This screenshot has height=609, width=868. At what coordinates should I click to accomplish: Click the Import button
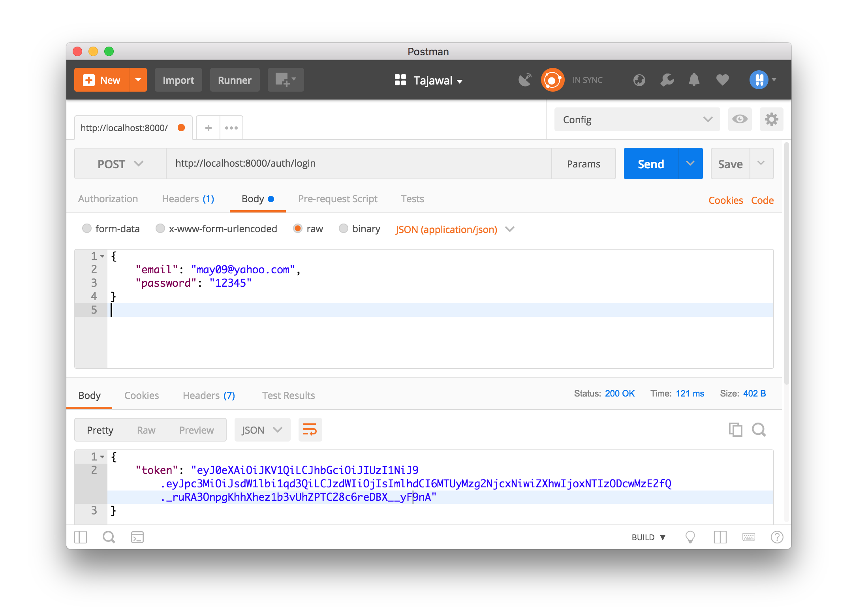click(178, 80)
